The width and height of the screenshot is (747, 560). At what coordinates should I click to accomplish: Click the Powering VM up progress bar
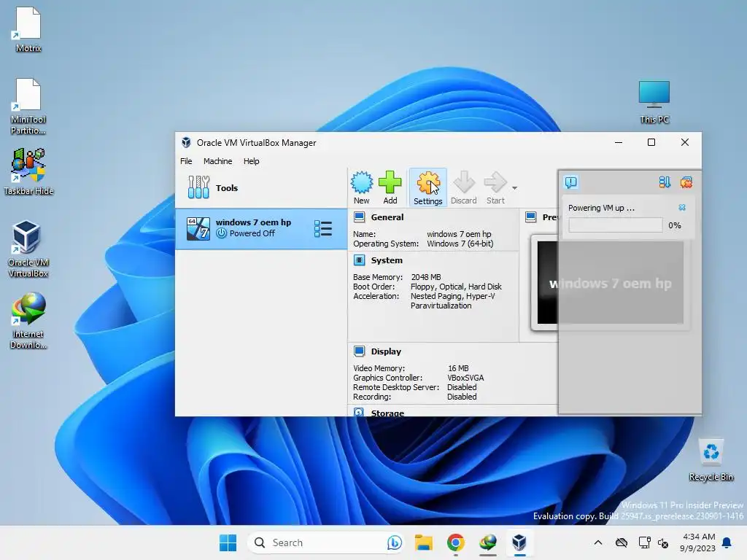[616, 225]
